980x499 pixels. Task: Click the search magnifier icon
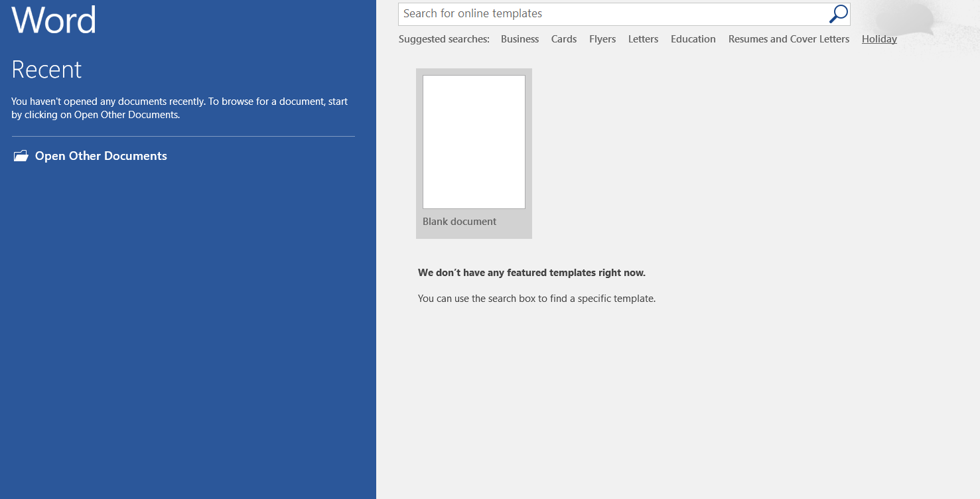pyautogui.click(x=839, y=13)
